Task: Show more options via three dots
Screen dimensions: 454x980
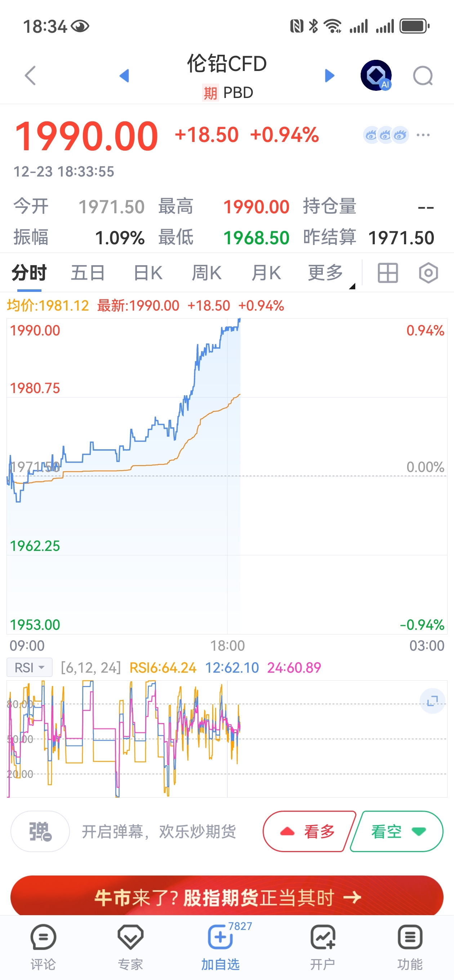Action: pos(423,135)
